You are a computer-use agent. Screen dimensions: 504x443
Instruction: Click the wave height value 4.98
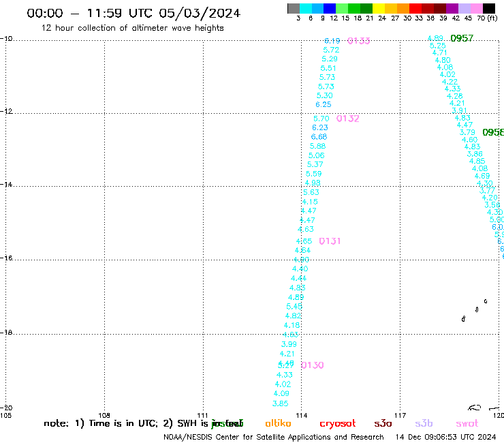(313, 183)
